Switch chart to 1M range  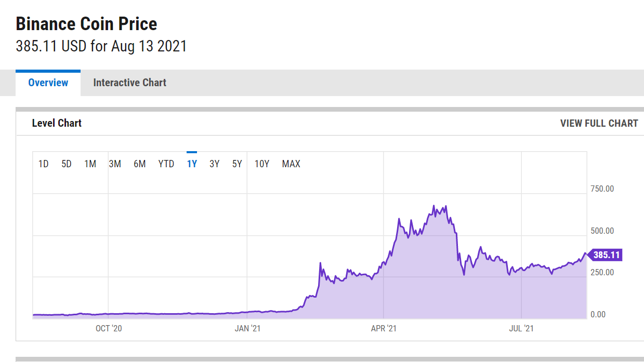point(90,164)
